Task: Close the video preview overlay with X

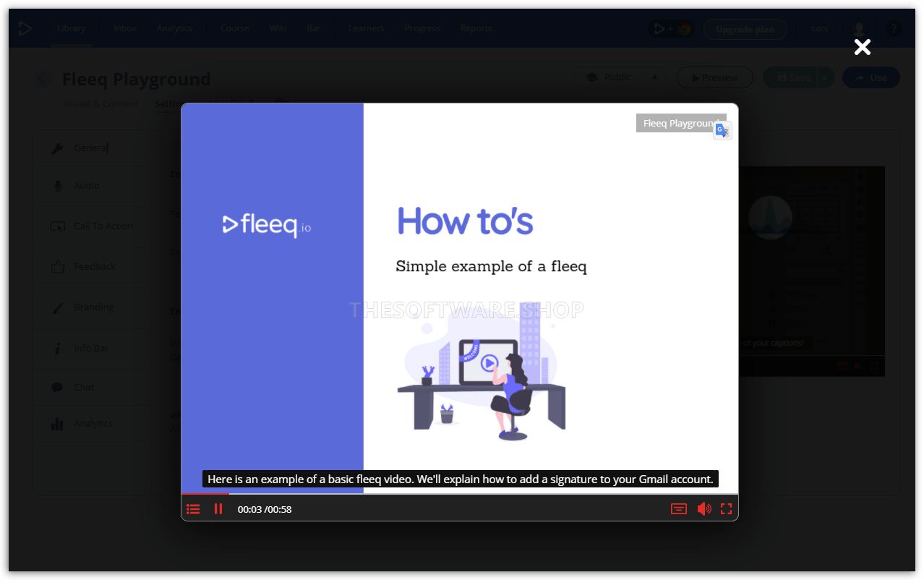Action: click(862, 47)
